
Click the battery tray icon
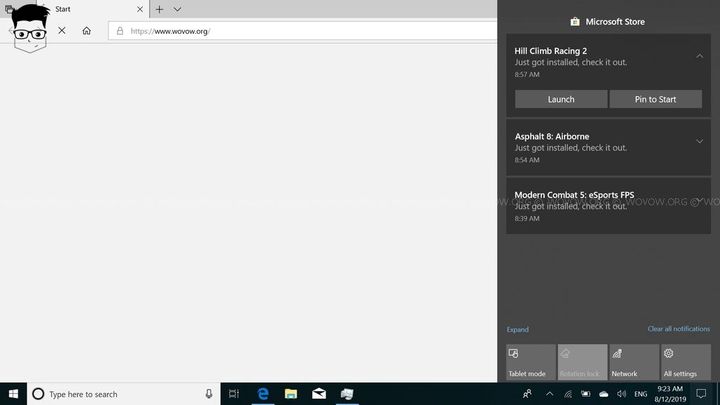(585, 394)
